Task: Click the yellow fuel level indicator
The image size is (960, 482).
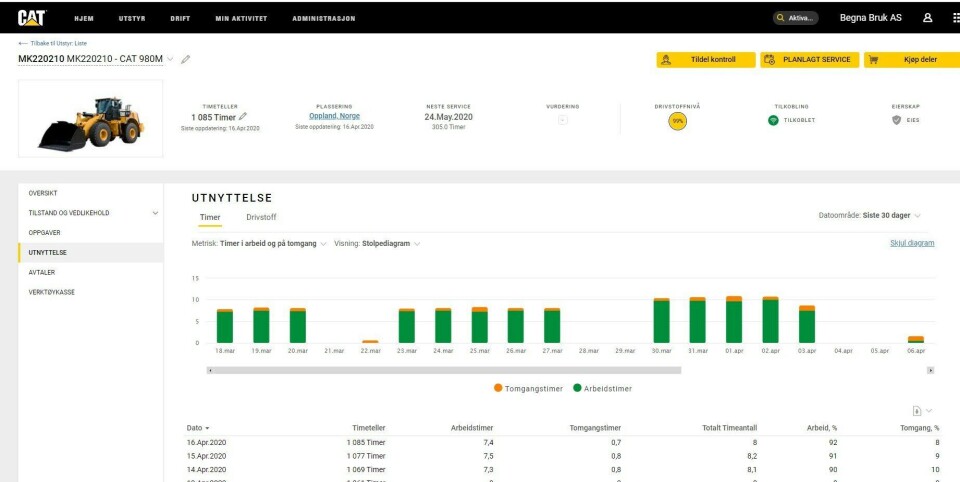Action: tap(677, 121)
